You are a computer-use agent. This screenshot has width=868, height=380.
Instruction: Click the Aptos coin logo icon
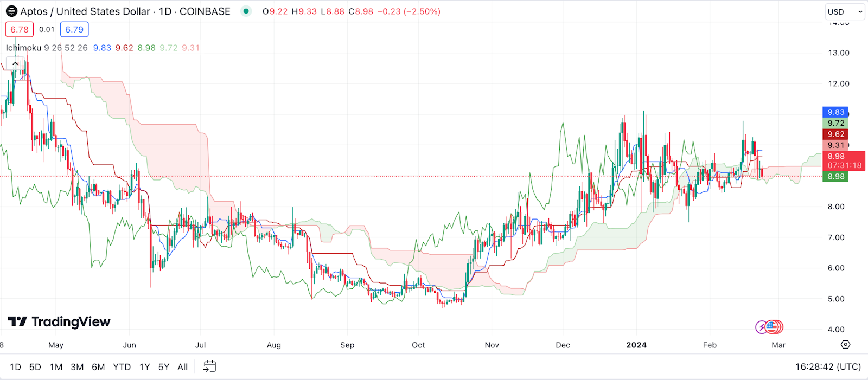pos(11,11)
